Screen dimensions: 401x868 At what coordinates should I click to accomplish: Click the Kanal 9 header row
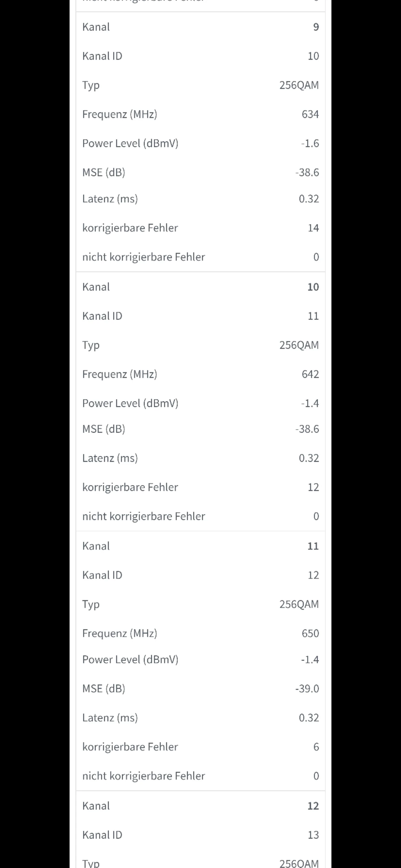pyautogui.click(x=200, y=27)
